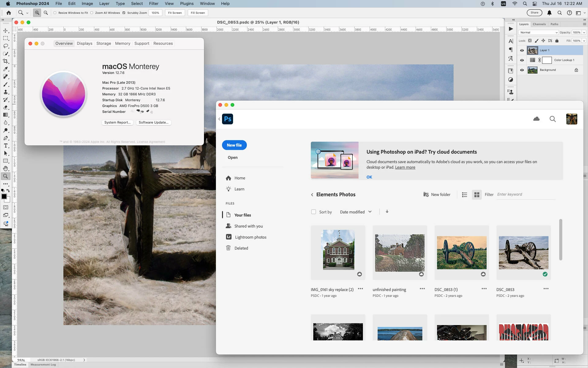The image size is (588, 368).
Task: Open Storage tab in About This Mac
Action: (104, 44)
